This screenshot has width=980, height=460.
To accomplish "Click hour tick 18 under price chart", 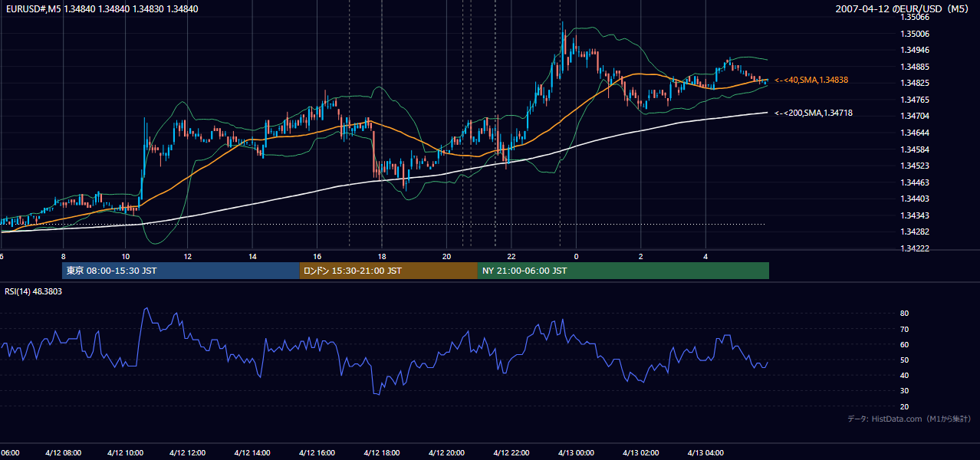I will (382, 256).
